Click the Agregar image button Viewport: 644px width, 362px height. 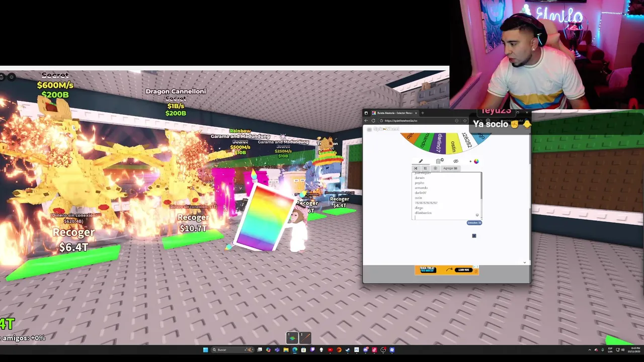pos(450,168)
